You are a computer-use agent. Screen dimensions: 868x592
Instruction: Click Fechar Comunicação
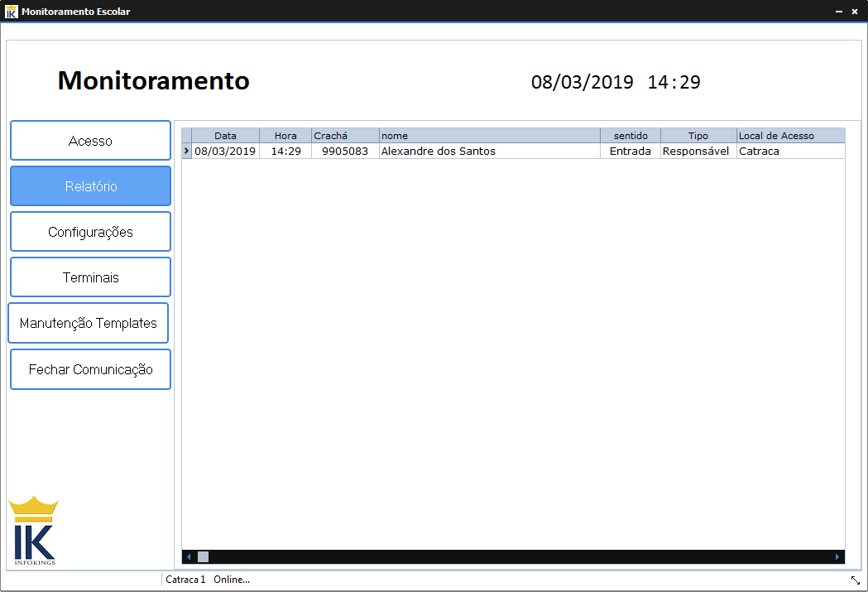coord(90,368)
